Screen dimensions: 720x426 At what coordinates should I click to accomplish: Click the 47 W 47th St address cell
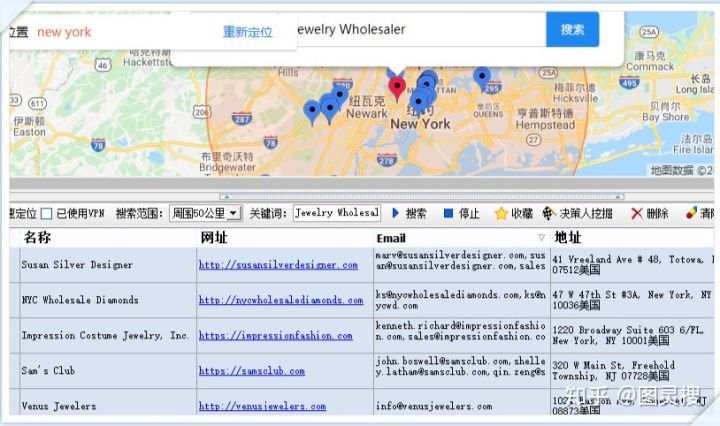click(x=632, y=300)
